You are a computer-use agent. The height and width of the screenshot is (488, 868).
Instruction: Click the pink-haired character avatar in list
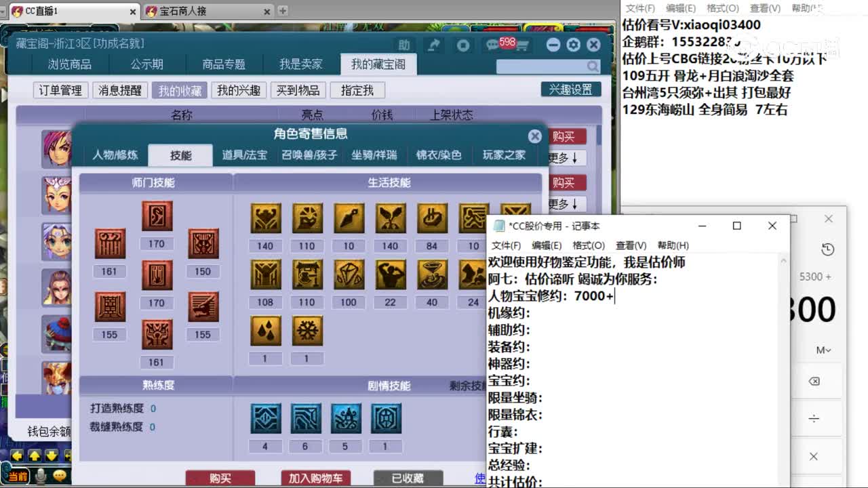pos(57,149)
